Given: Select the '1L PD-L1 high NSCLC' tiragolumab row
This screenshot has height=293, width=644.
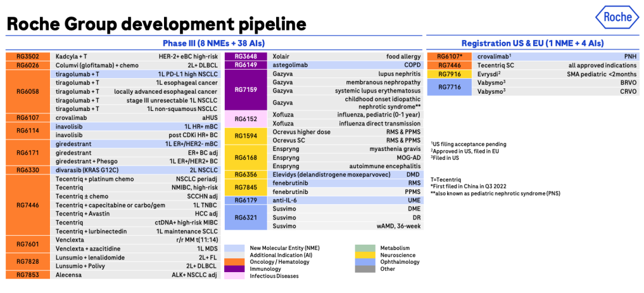Looking at the screenshot, I should tap(137, 74).
